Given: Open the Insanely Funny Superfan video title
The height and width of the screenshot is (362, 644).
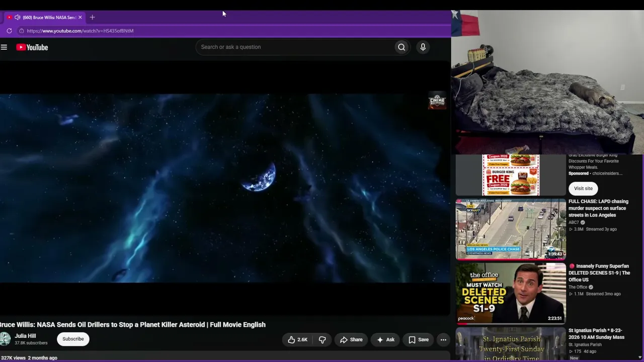Looking at the screenshot, I should pyautogui.click(x=599, y=273).
